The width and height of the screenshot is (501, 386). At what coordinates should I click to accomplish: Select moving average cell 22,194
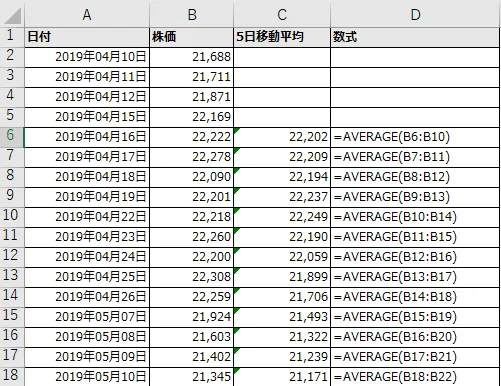282,177
